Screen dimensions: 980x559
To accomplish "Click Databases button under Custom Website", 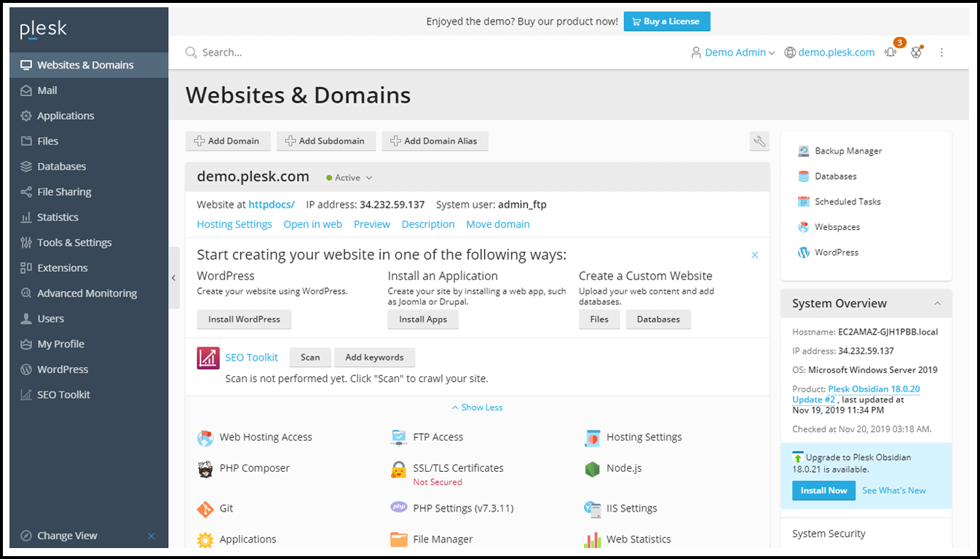I will (658, 320).
